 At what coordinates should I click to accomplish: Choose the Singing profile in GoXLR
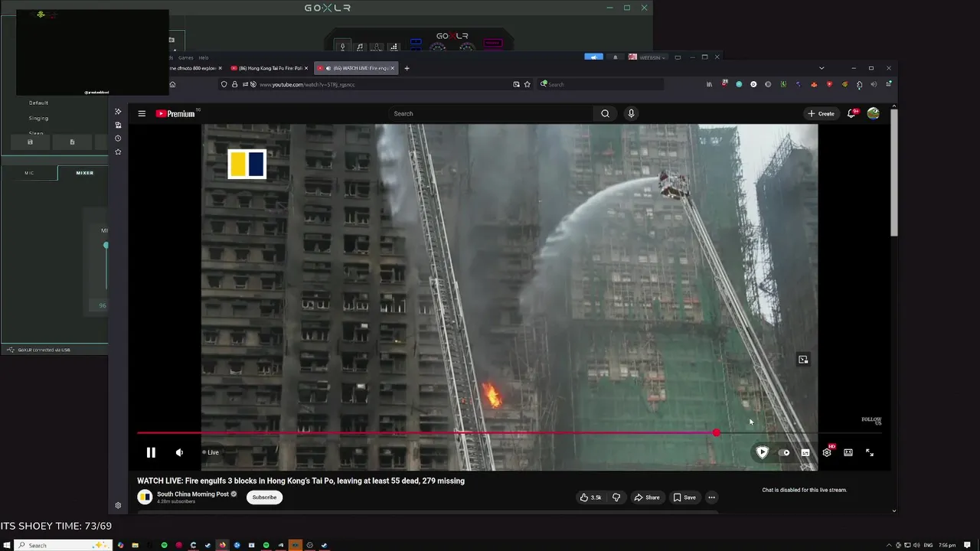click(38, 118)
